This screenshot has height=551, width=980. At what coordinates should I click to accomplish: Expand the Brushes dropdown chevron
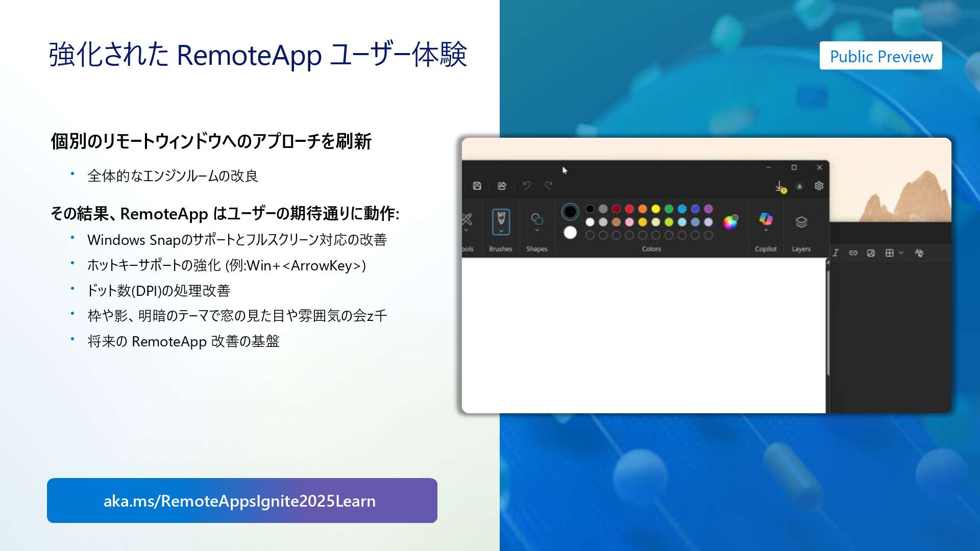pos(501,231)
